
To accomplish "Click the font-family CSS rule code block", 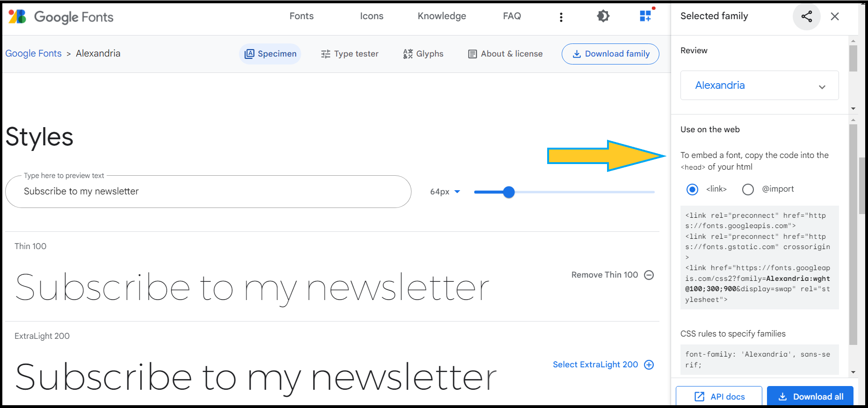I will 759,359.
